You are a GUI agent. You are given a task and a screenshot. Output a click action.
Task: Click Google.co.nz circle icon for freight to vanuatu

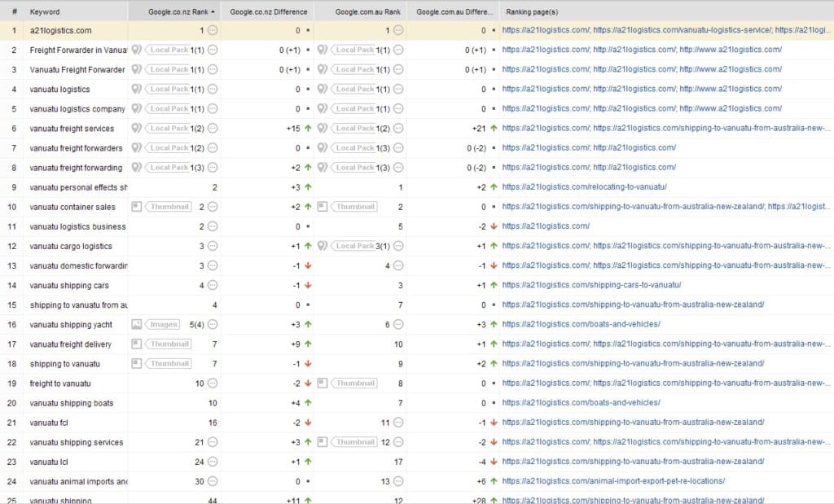click(213, 383)
